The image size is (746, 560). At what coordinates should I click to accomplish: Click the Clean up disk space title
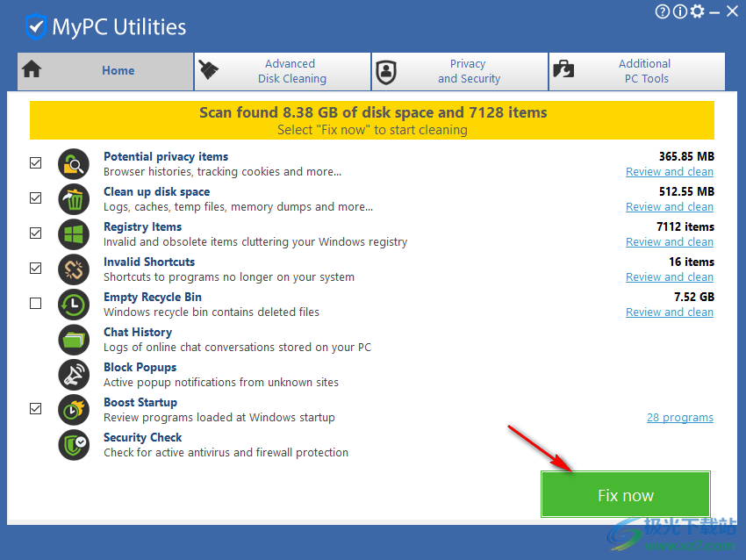[156, 191]
